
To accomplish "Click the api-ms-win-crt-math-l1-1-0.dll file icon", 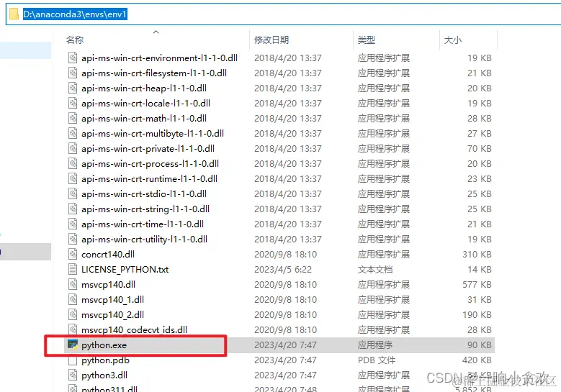I will (73, 118).
